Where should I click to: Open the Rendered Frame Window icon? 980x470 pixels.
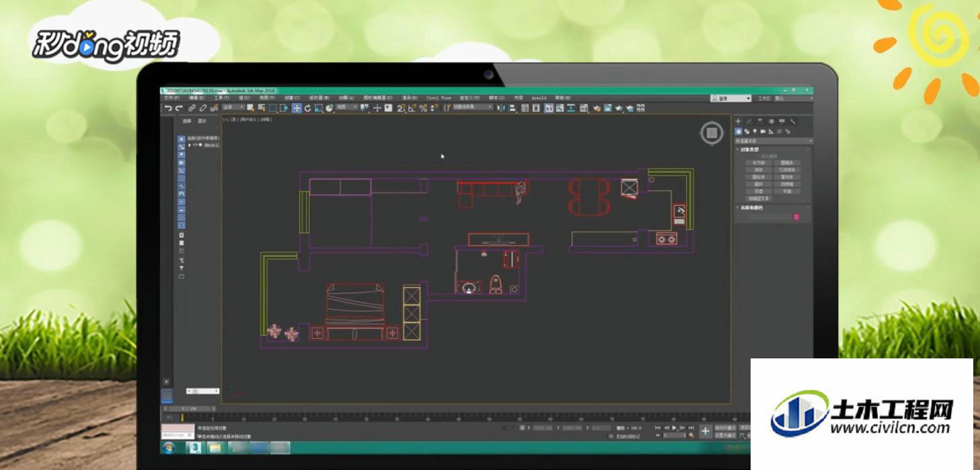point(607,108)
